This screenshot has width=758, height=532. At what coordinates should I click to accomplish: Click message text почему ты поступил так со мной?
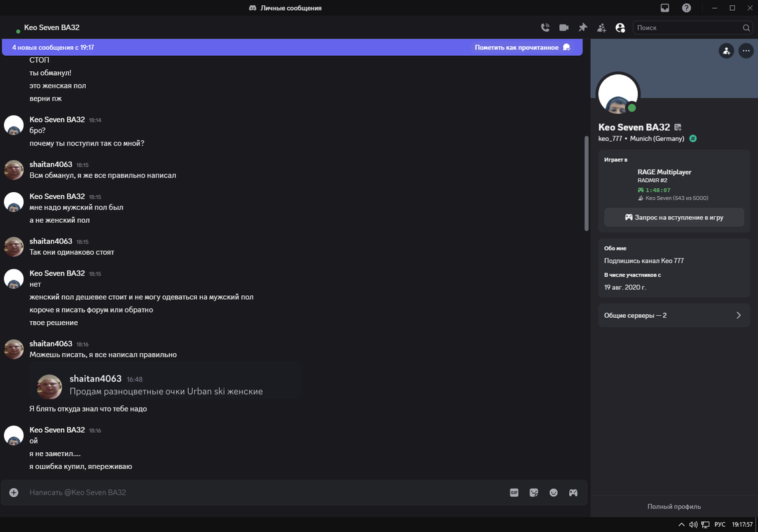click(87, 143)
